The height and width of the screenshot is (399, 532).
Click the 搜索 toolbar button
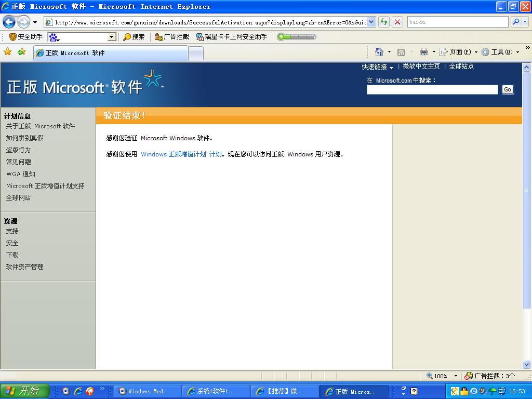tap(134, 37)
